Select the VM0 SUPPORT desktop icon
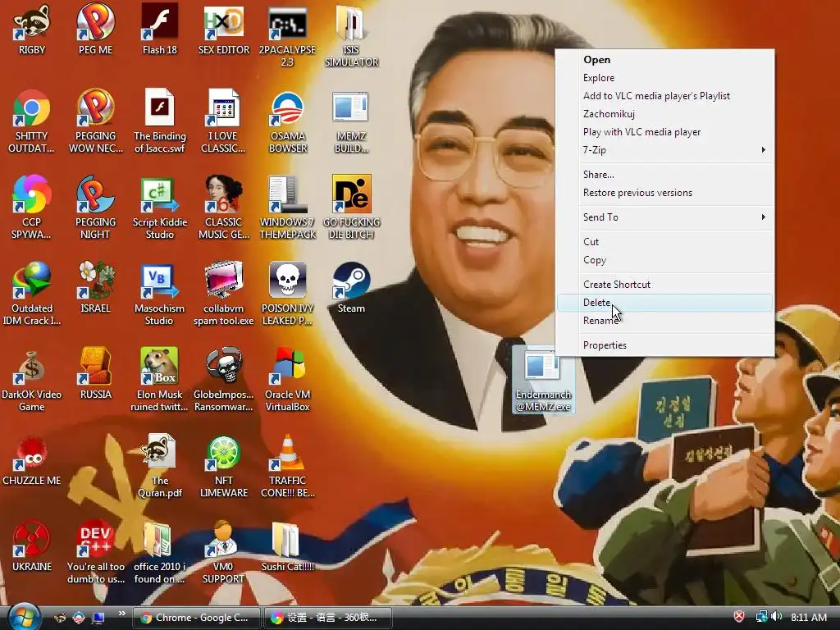Image resolution: width=840 pixels, height=630 pixels. coord(224,553)
